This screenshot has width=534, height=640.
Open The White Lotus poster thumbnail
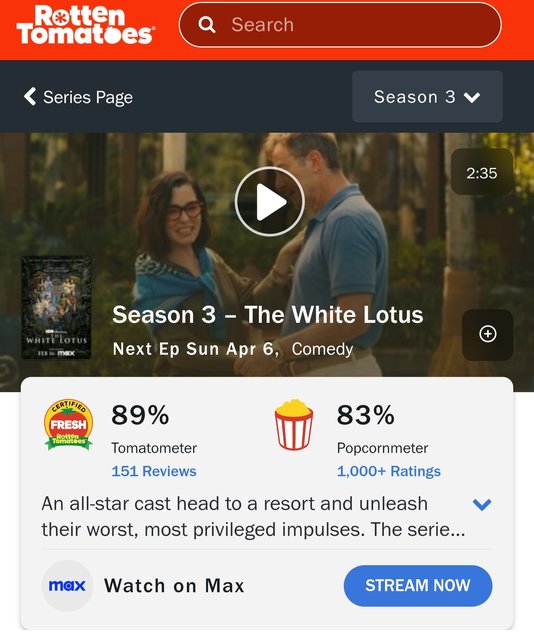[56, 308]
